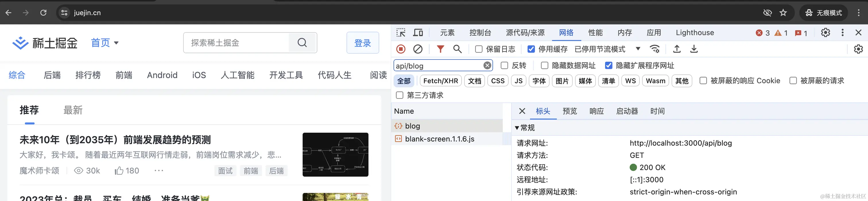Switch to 控制台 DevTools tab

pos(480,33)
